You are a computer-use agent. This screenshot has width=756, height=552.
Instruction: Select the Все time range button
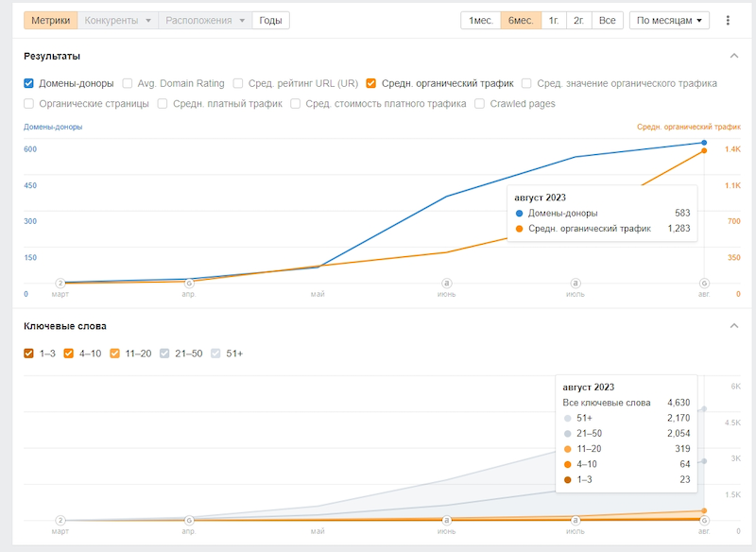pyautogui.click(x=607, y=20)
